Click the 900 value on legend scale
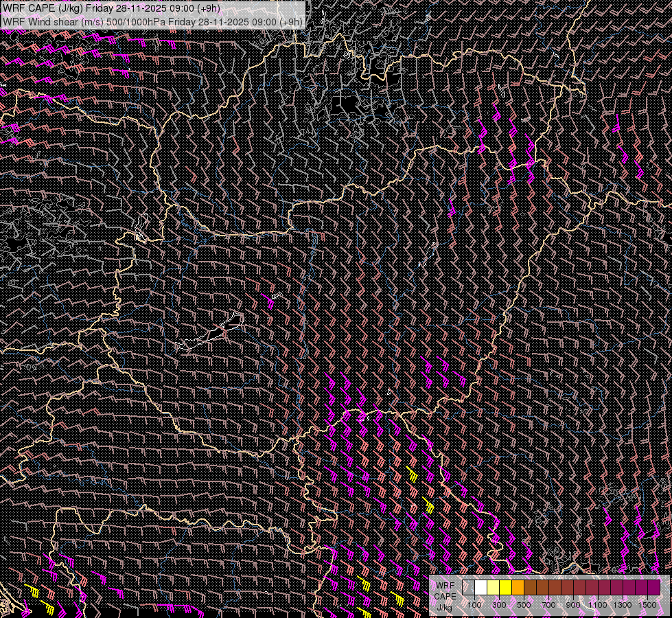Screen dimensions: 672x618 click(573, 605)
